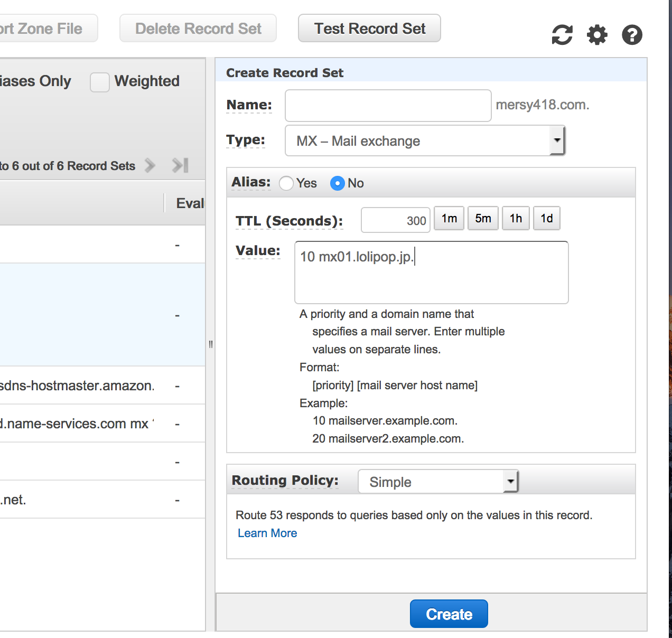
Task: Go to next page of record sets
Action: (x=150, y=166)
